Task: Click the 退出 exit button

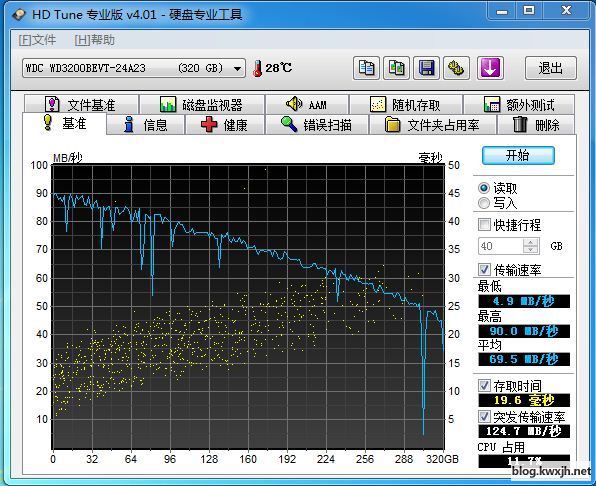Action: point(551,68)
